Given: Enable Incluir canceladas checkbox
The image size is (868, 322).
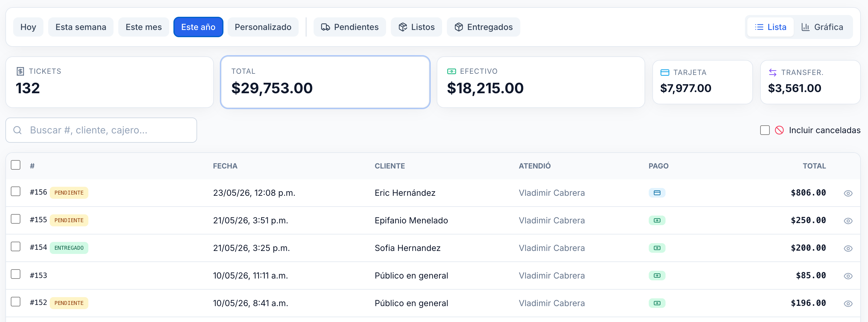Looking at the screenshot, I should pyautogui.click(x=765, y=130).
